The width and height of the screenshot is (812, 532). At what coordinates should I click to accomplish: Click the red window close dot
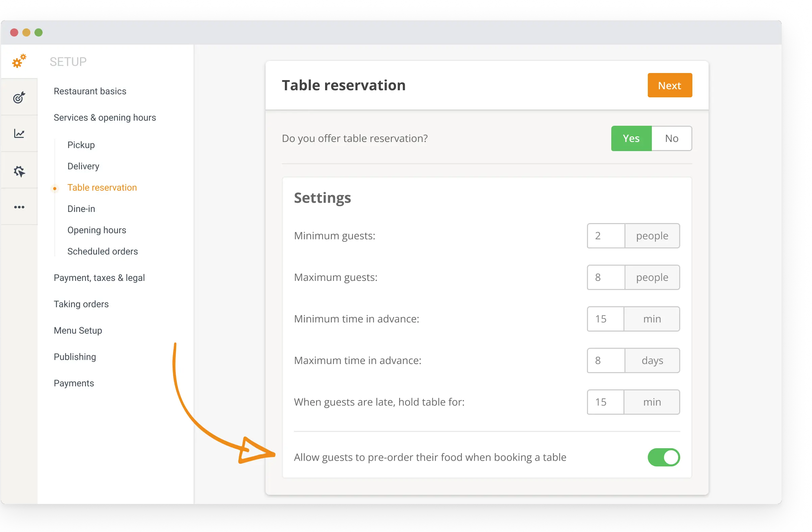pyautogui.click(x=14, y=32)
